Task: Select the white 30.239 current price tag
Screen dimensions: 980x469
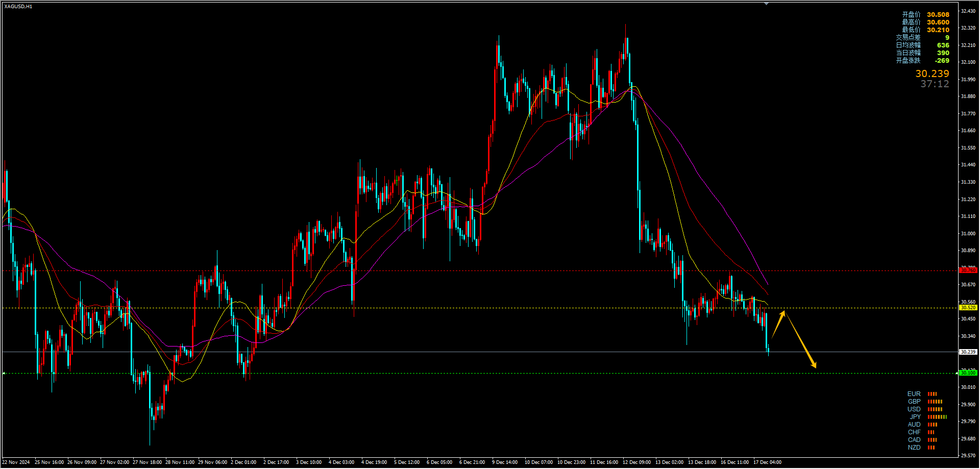Action: (968, 352)
